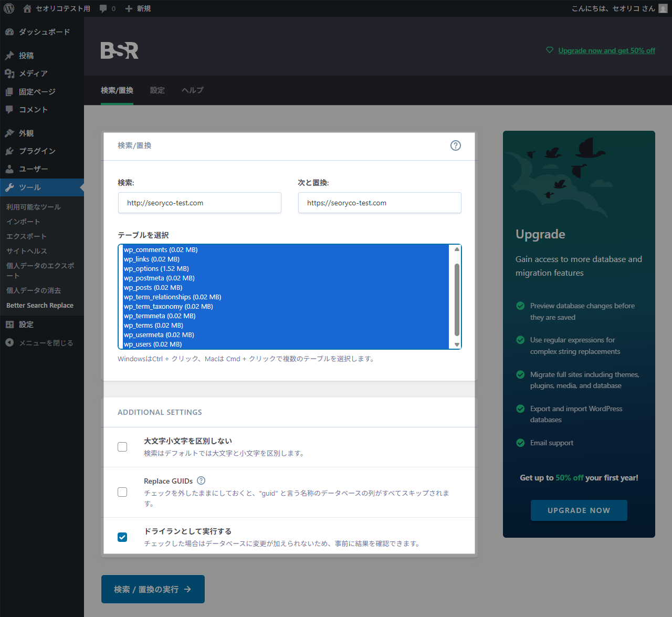Screen dimensions: 672x617
Task: Run 検索 / 置換の実行 button
Action: click(x=153, y=589)
